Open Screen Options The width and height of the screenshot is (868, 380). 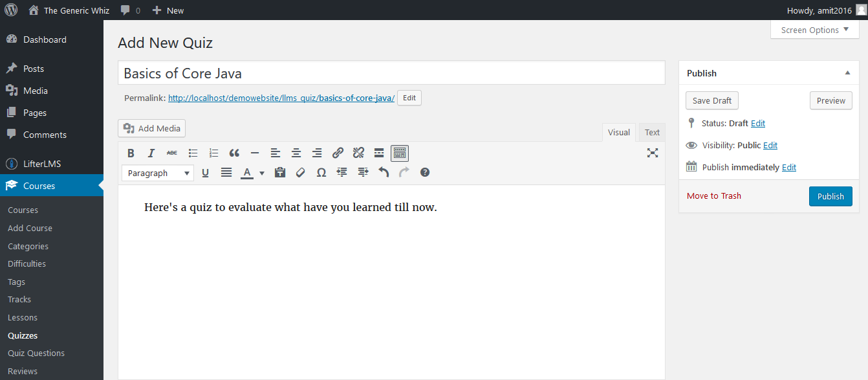(x=814, y=29)
